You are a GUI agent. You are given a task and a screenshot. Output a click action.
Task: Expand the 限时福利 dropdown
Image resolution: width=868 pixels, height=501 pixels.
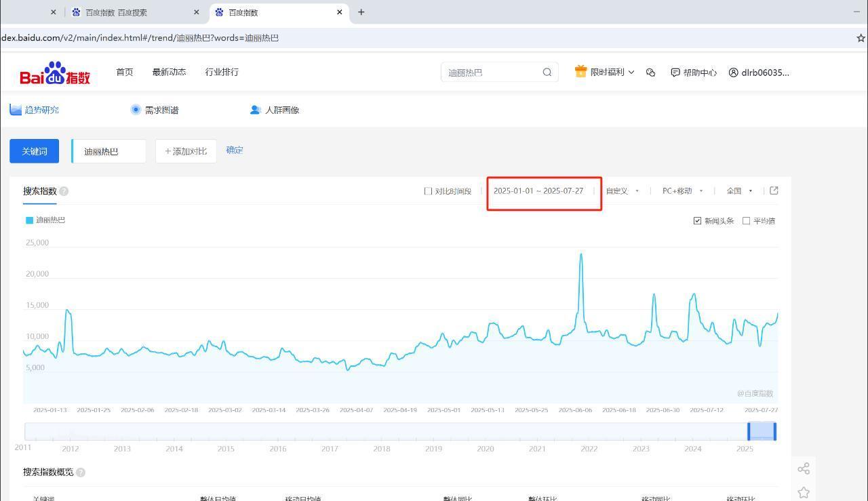point(631,72)
